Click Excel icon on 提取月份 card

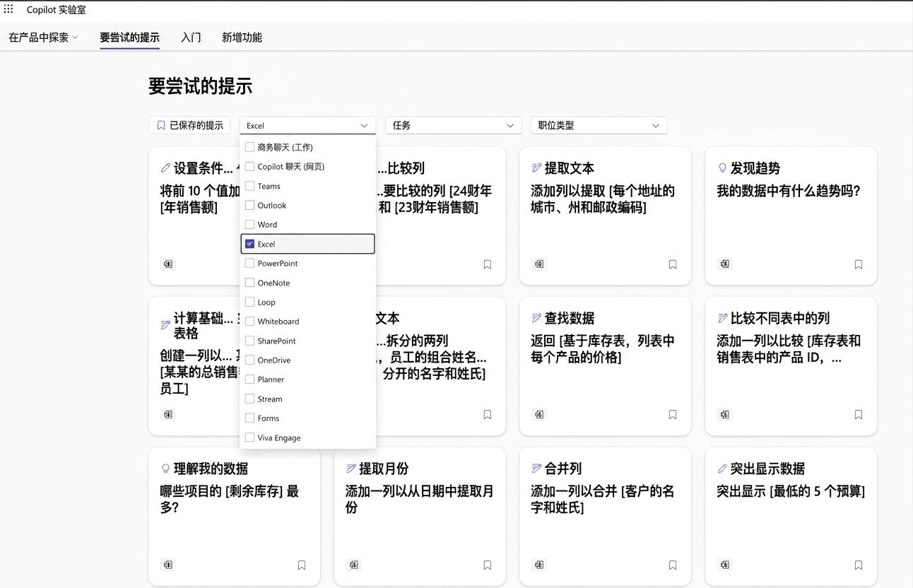pos(354,565)
